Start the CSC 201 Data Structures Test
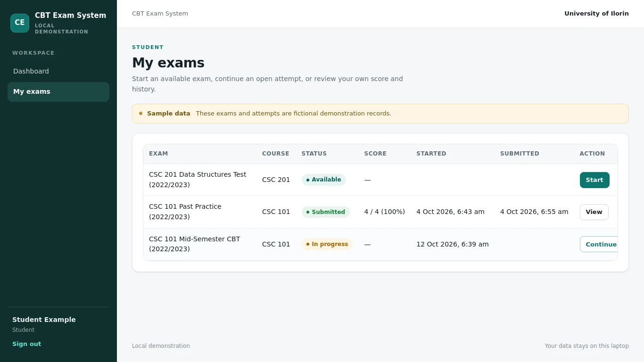The height and width of the screenshot is (362, 644). pyautogui.click(x=594, y=180)
